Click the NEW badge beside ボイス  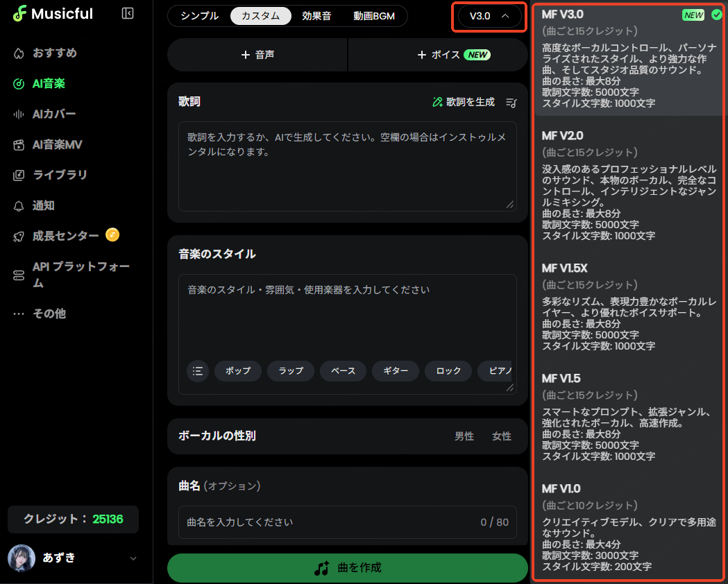pyautogui.click(x=477, y=55)
